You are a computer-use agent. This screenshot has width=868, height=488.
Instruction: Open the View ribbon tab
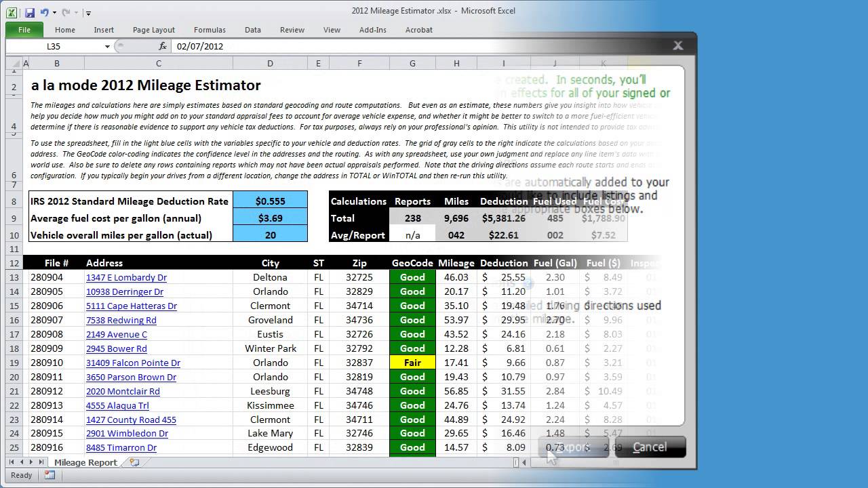pos(332,30)
